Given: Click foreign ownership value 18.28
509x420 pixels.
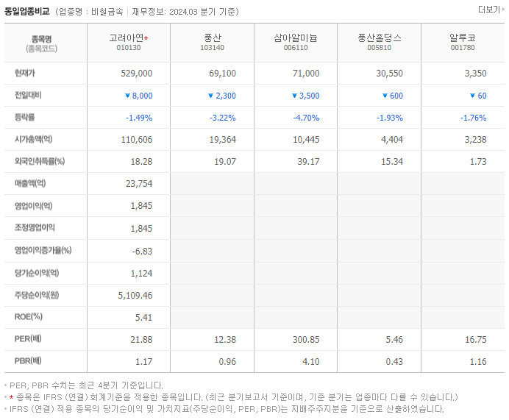Looking at the screenshot, I should pyautogui.click(x=141, y=162).
